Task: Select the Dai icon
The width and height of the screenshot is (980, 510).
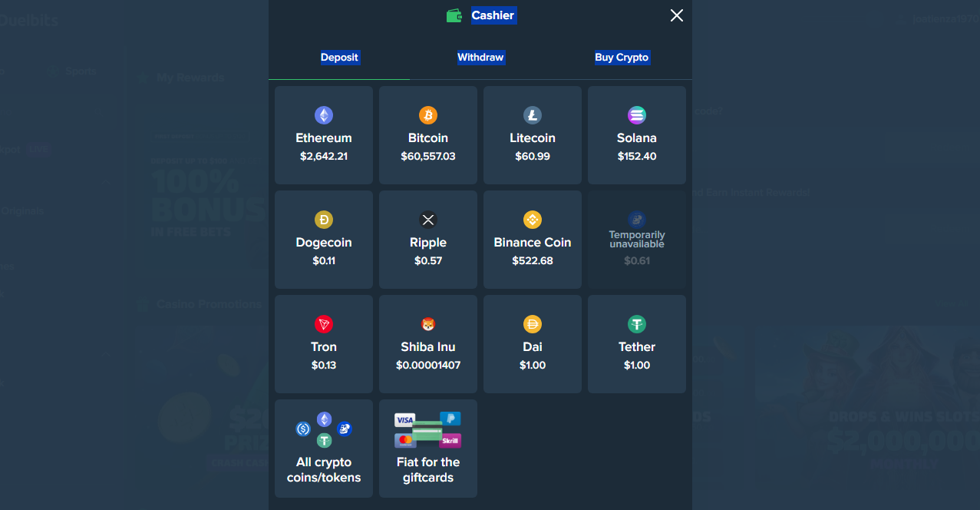Action: click(533, 324)
